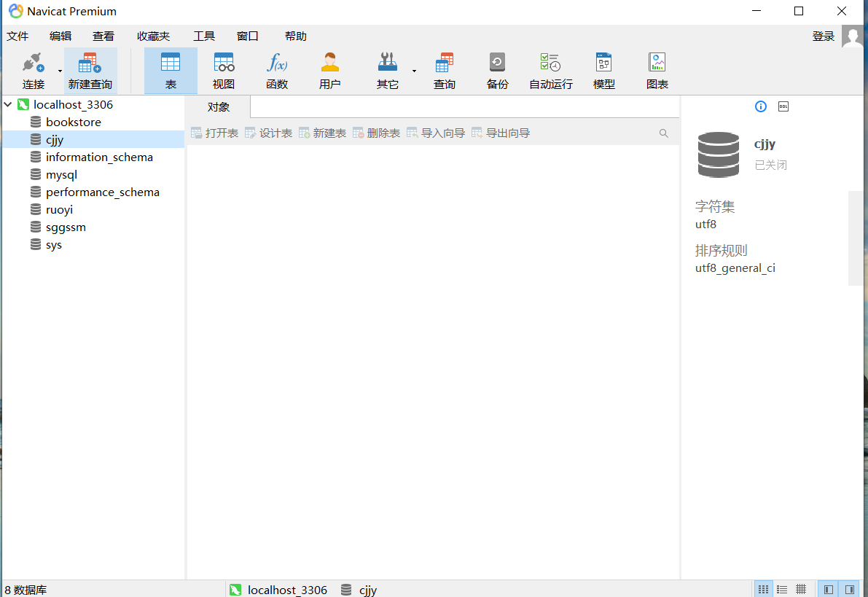Screen dimensions: 868x597
Task: Switch to icon view mode
Action: [x=763, y=589]
